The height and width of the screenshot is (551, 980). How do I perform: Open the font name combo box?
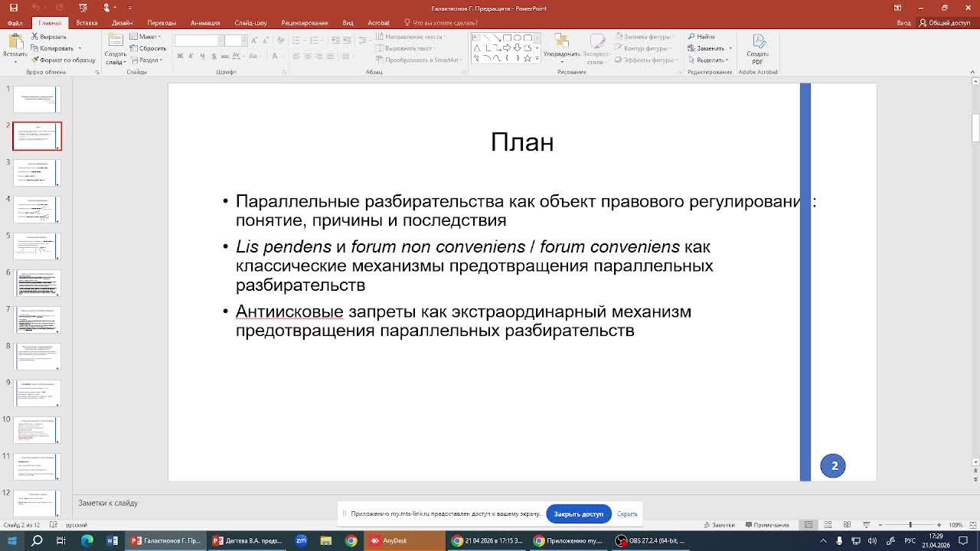click(198, 40)
